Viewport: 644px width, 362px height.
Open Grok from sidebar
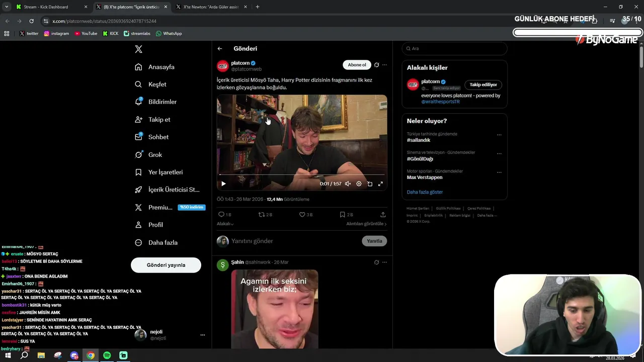[x=148, y=155]
